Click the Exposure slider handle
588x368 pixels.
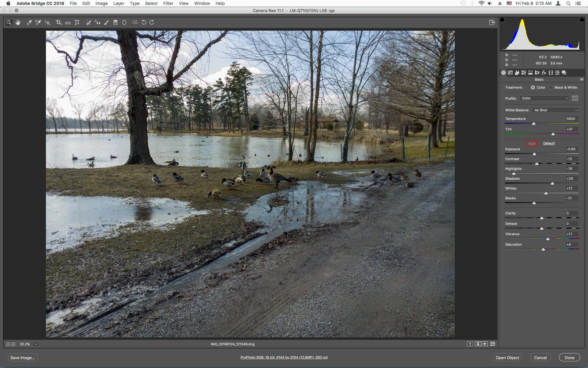(534, 154)
